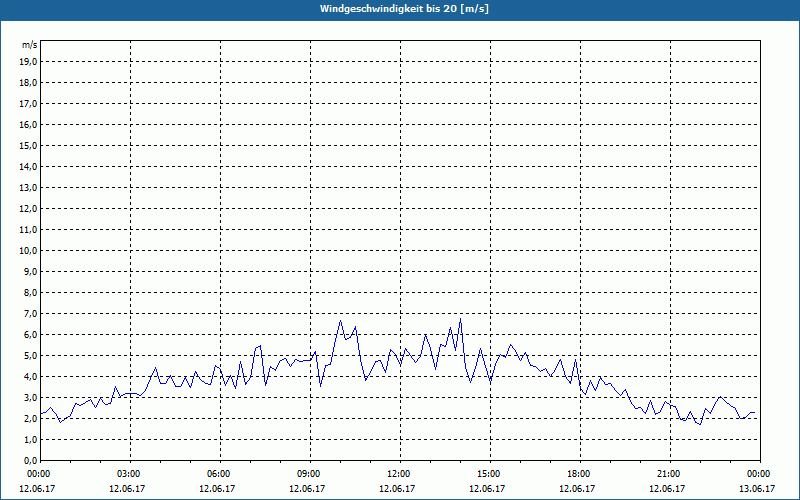Click the date 12.06.17 beneath 21:00
This screenshot has width=800, height=500.
click(x=667, y=489)
